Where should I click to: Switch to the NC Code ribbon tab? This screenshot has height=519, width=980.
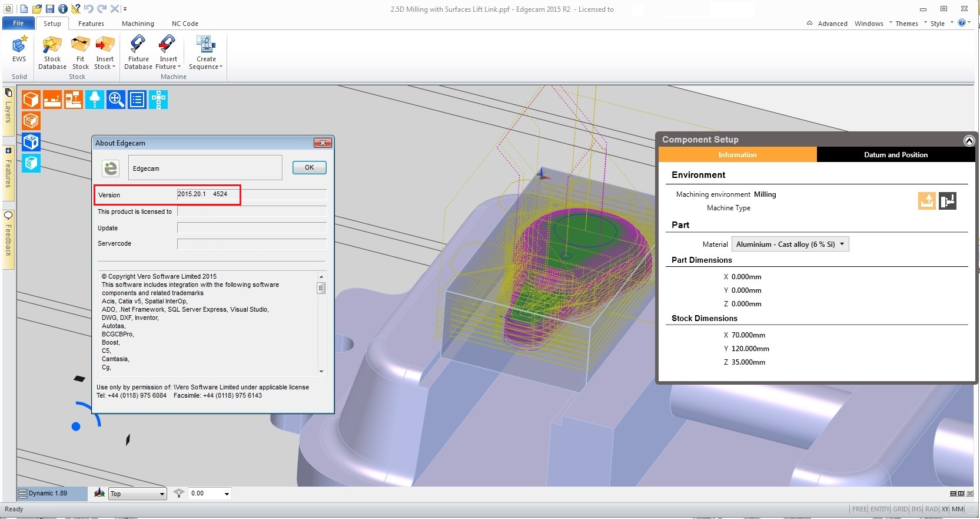pos(185,24)
